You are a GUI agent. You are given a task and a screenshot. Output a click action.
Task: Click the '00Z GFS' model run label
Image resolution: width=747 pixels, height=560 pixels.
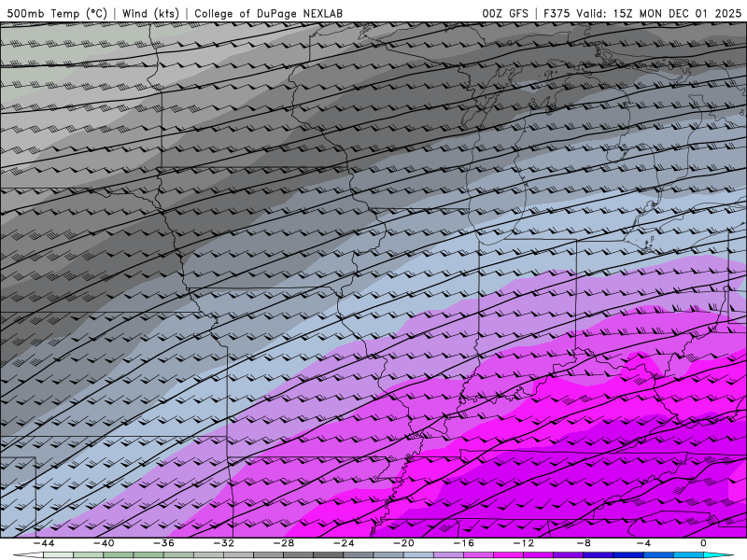505,13
